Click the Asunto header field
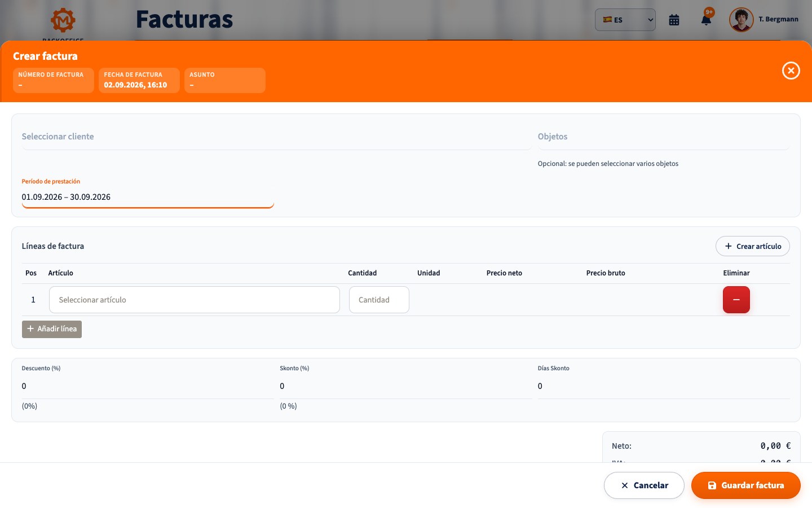The width and height of the screenshot is (812, 508). click(x=225, y=80)
